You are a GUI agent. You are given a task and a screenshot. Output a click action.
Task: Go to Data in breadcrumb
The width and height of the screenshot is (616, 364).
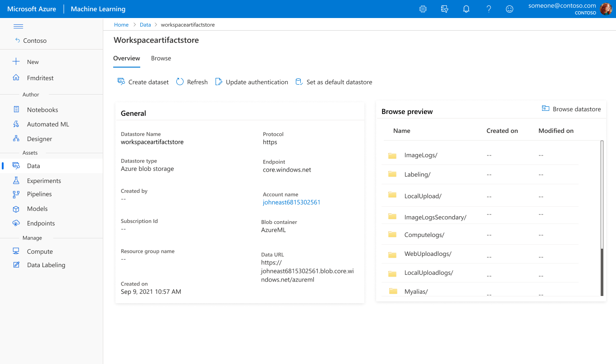click(x=145, y=25)
